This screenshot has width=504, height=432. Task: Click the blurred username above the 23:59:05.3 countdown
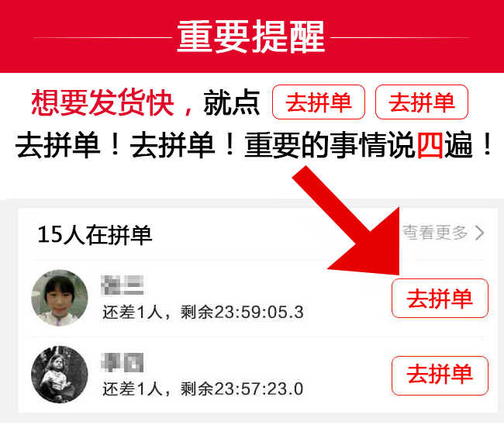tap(123, 285)
